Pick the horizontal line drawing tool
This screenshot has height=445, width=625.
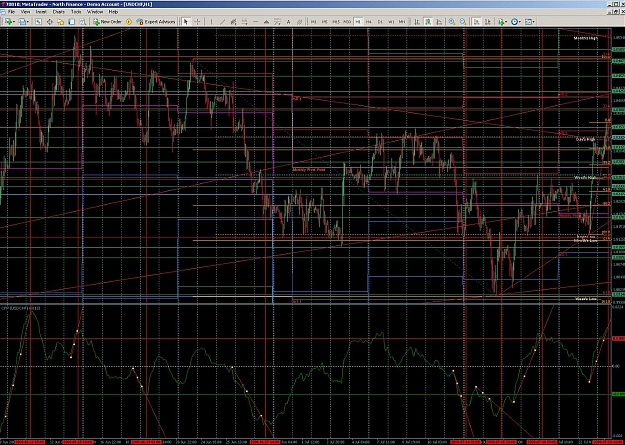[x=256, y=22]
